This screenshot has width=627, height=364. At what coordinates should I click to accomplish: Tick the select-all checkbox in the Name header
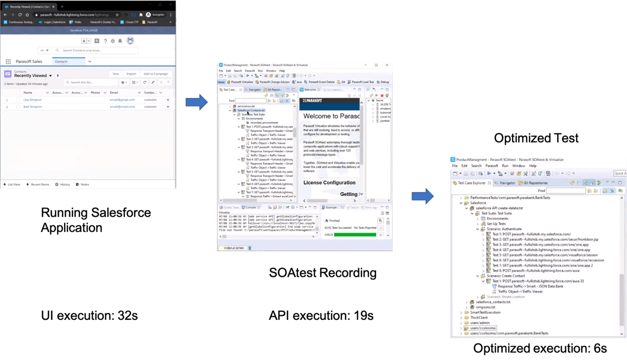pos(18,93)
